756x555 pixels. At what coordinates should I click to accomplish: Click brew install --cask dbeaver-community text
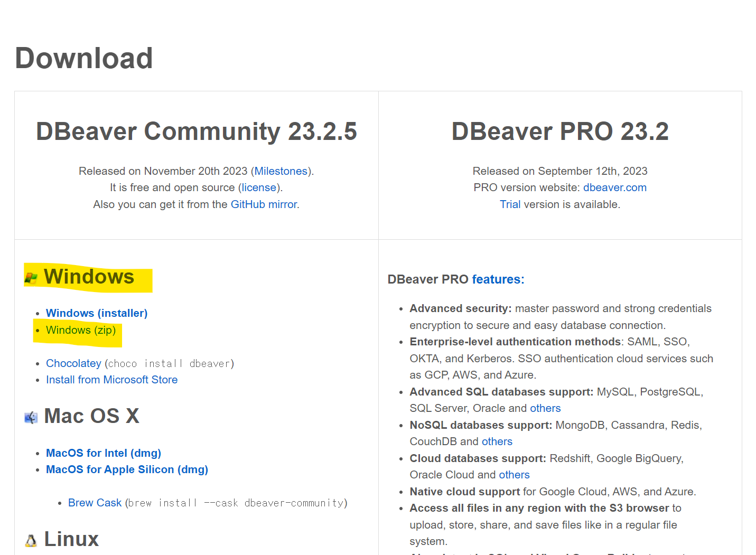coord(237,503)
